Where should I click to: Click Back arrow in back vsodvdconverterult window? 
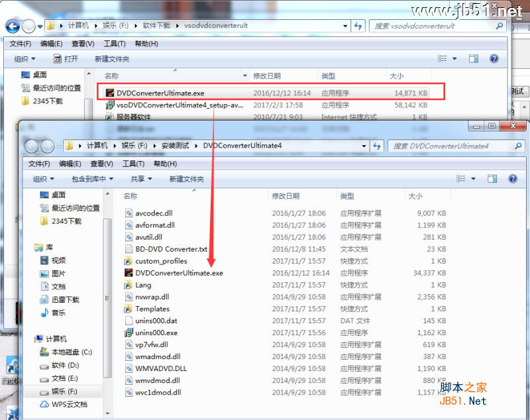[x=13, y=26]
